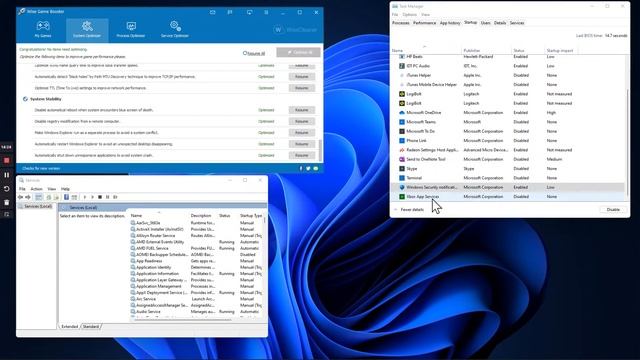Toggle Show/Hide Console Tree in Services toolbar

point(38,197)
